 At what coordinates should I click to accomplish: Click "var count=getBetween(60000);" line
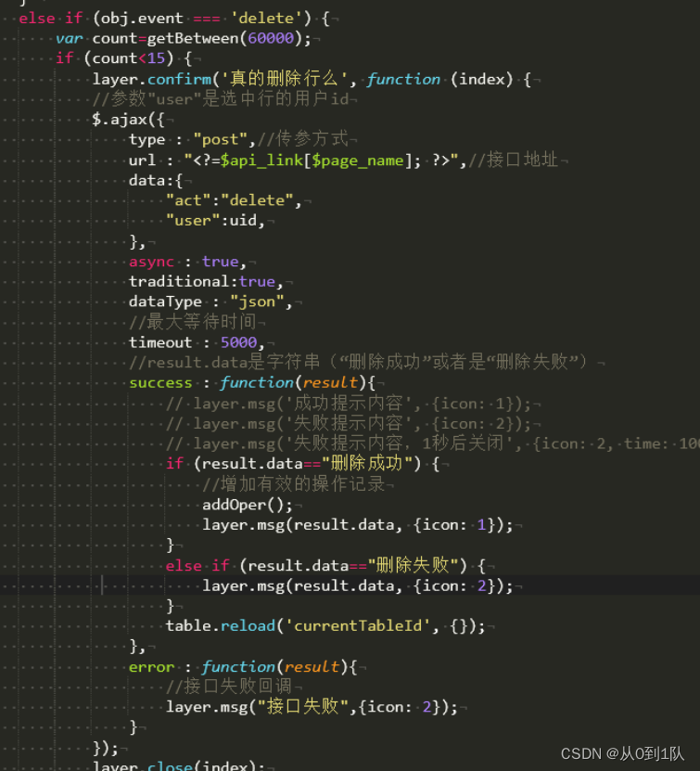(184, 38)
